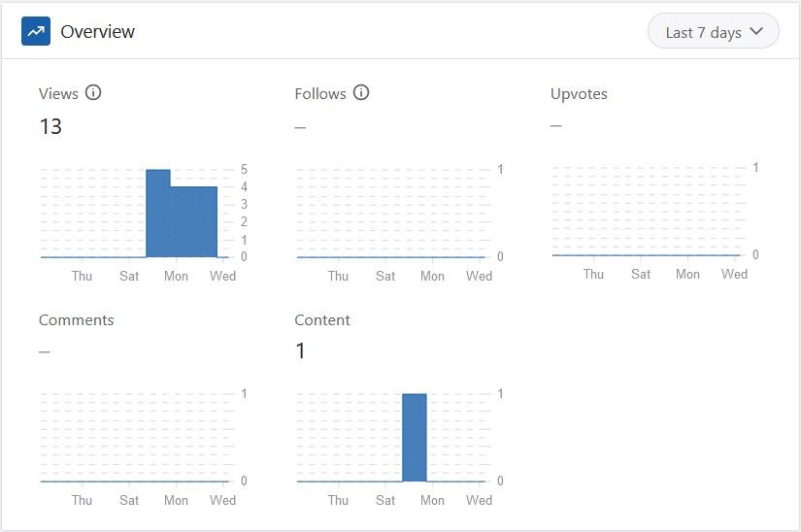Click the Content total count of 1
This screenshot has height=532, width=801.
[x=300, y=351]
